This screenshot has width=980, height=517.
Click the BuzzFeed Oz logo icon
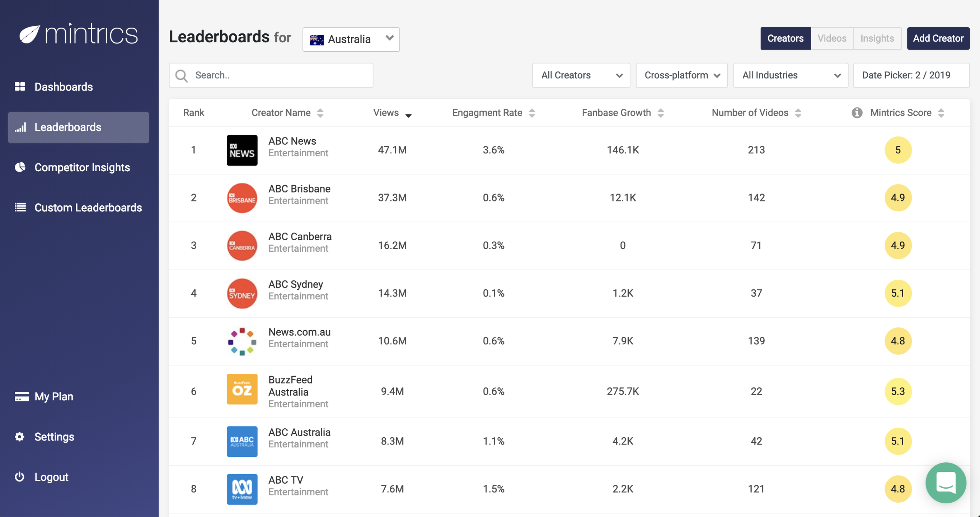(x=242, y=389)
